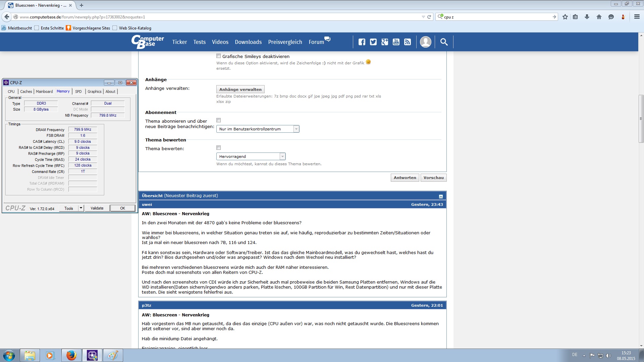Open CPU-Z Tools dropdown arrow
This screenshot has width=644, height=362.
click(x=81, y=208)
